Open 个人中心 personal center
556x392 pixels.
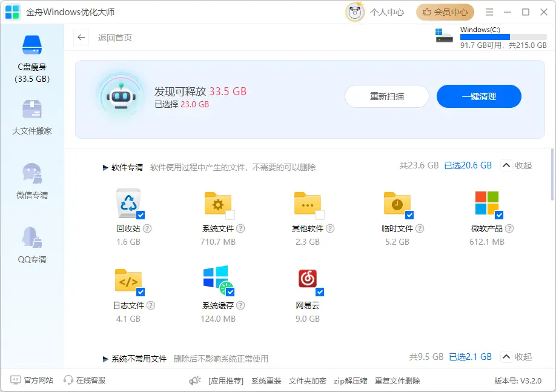386,12
